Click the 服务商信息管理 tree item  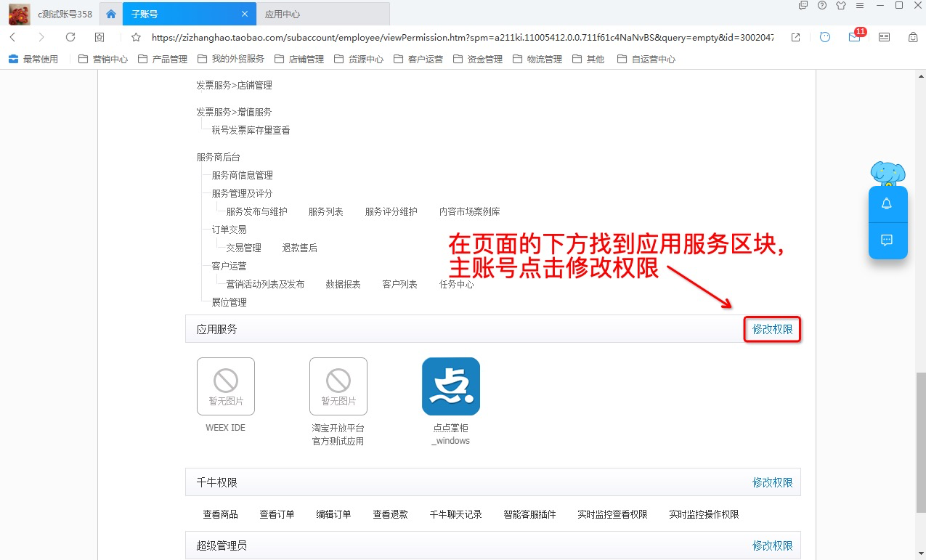[242, 175]
